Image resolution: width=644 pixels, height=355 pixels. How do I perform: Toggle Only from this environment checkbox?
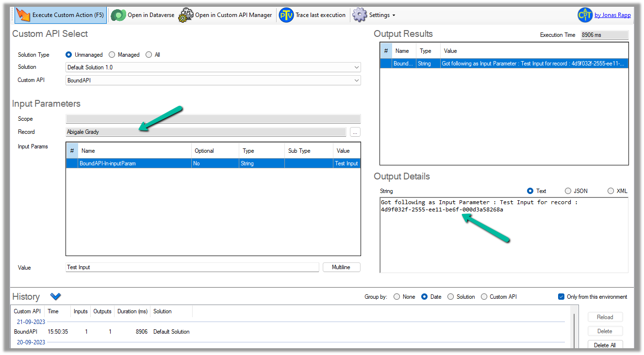561,297
